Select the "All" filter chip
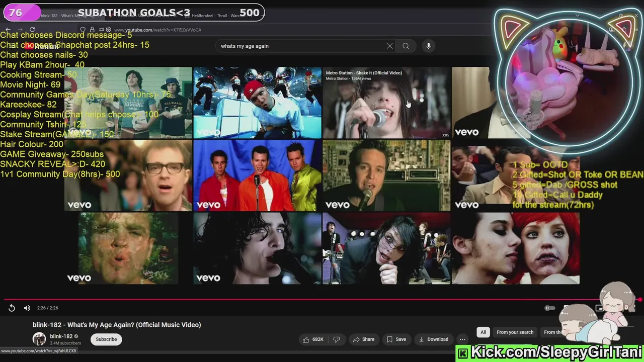The height and width of the screenshot is (362, 644). tap(483, 332)
